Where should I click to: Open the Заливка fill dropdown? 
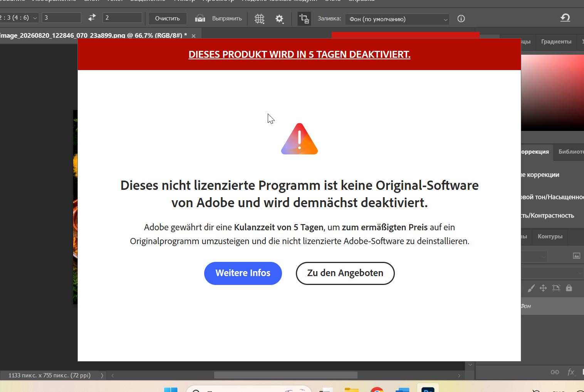397,19
